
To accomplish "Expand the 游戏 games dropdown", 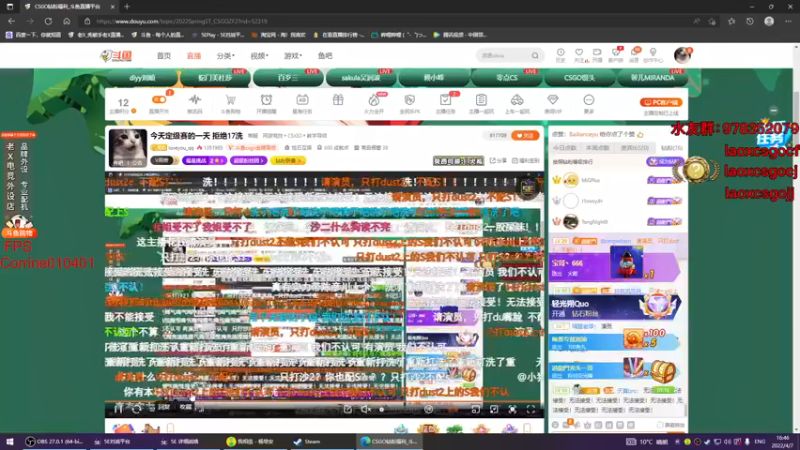I will [293, 56].
